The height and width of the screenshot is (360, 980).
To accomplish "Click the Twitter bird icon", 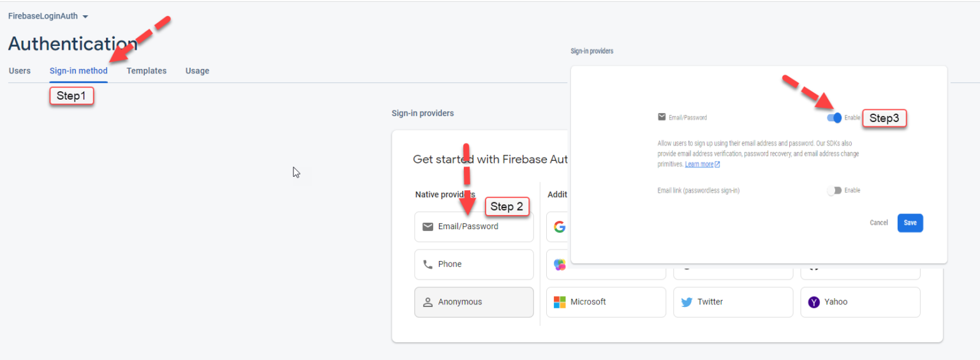I will click(x=687, y=302).
